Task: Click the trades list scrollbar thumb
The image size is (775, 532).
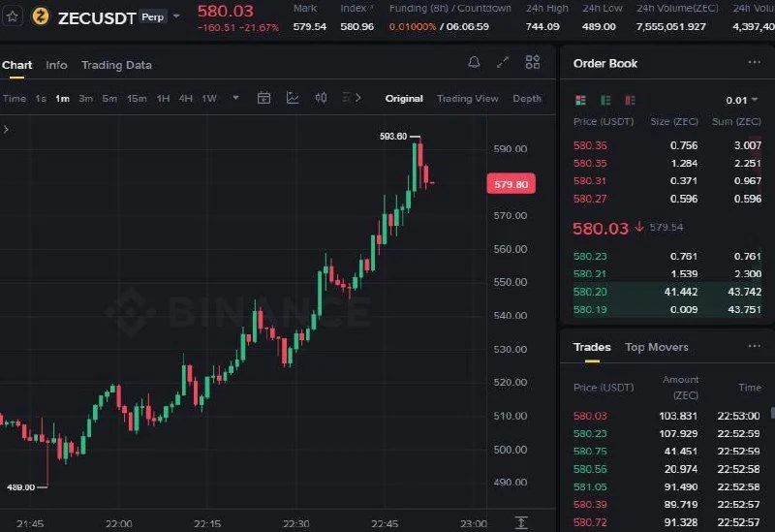Action: click(772, 413)
